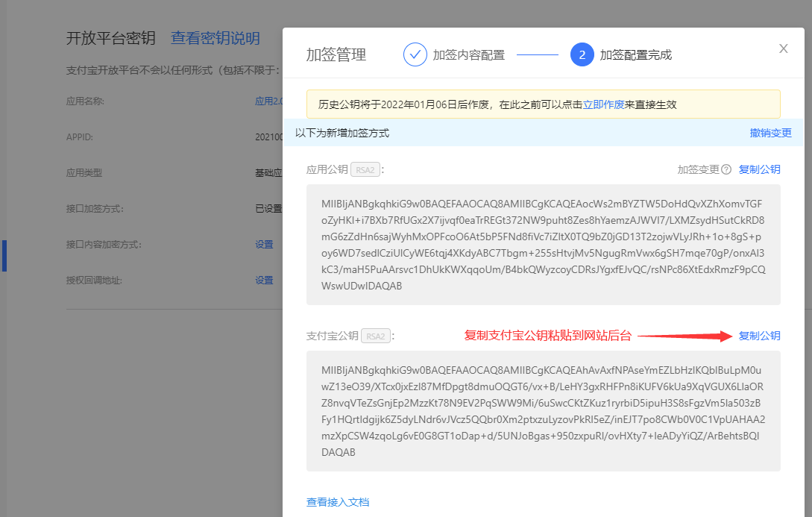Viewport: 812px width, 517px height.
Task: Click inside the 应用公钥 key text box
Action: coord(543,245)
